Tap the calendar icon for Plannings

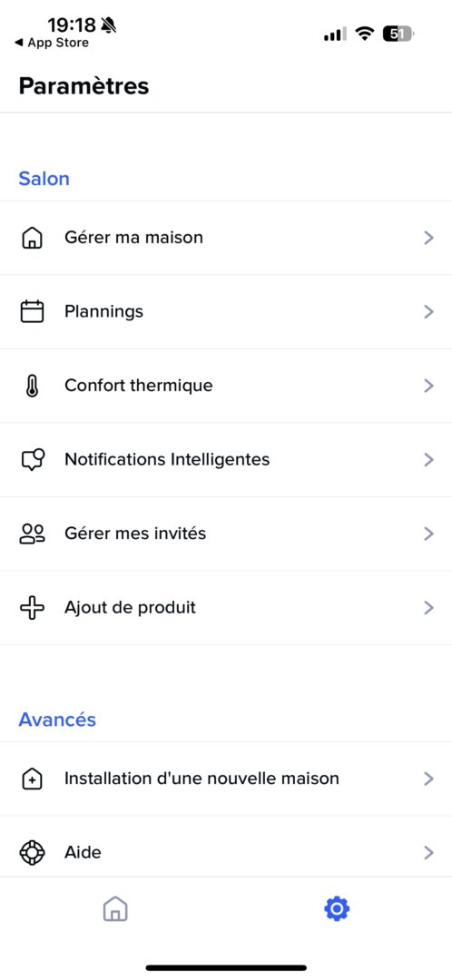point(32,312)
